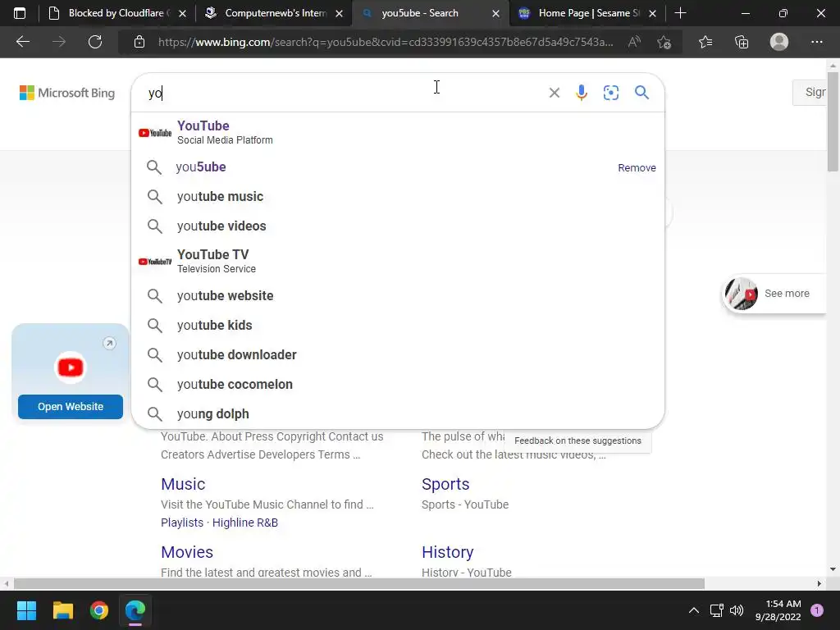The height and width of the screenshot is (630, 840).
Task: Expand the YouTube card arrow icon
Action: (x=109, y=344)
